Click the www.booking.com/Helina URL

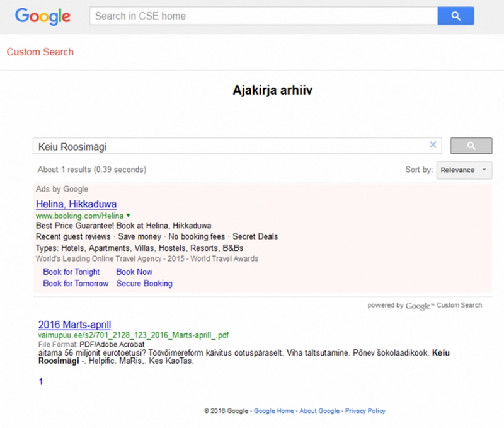80,216
